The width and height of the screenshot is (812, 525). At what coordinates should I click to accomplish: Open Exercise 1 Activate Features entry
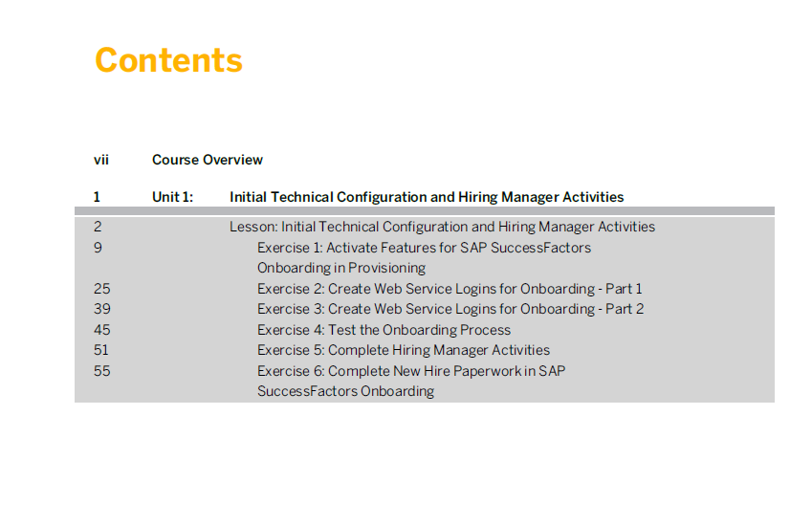click(424, 258)
